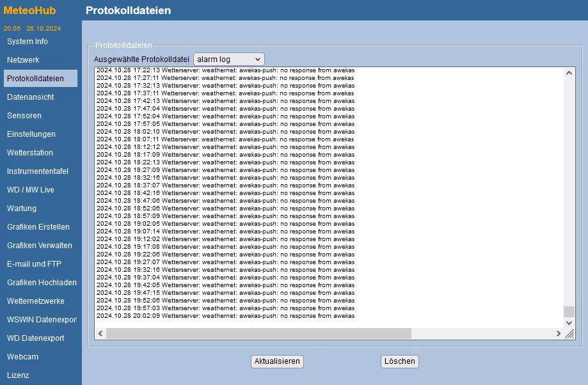The width and height of the screenshot is (588, 385).
Task: Click the time 20:05 in sidebar
Action: (12, 29)
